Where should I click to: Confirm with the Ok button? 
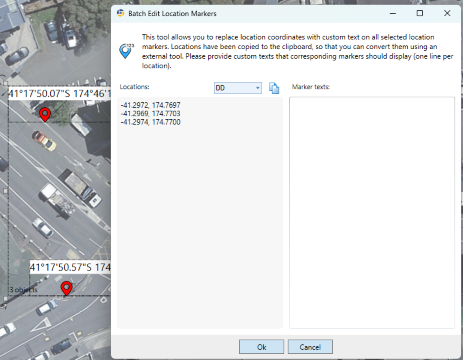click(261, 347)
